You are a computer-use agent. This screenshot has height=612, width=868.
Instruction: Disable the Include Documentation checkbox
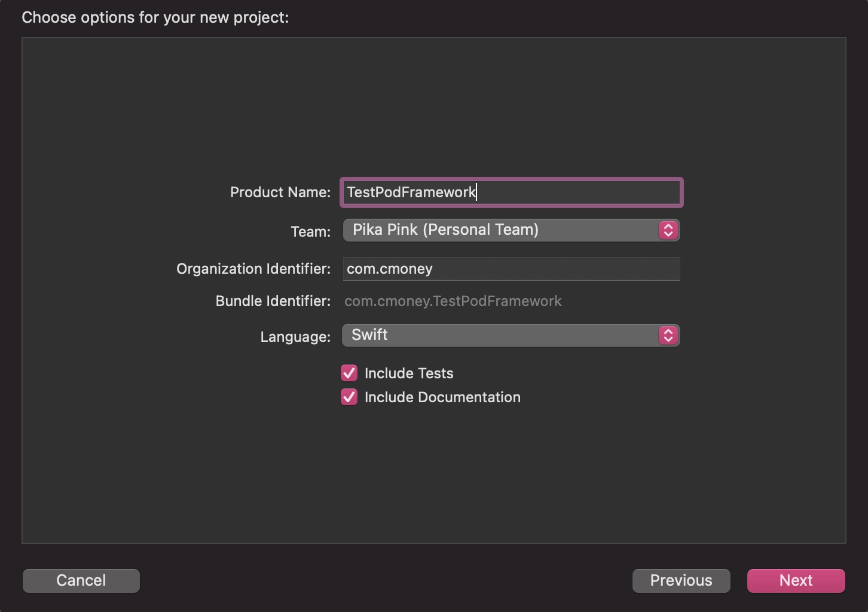coord(349,397)
